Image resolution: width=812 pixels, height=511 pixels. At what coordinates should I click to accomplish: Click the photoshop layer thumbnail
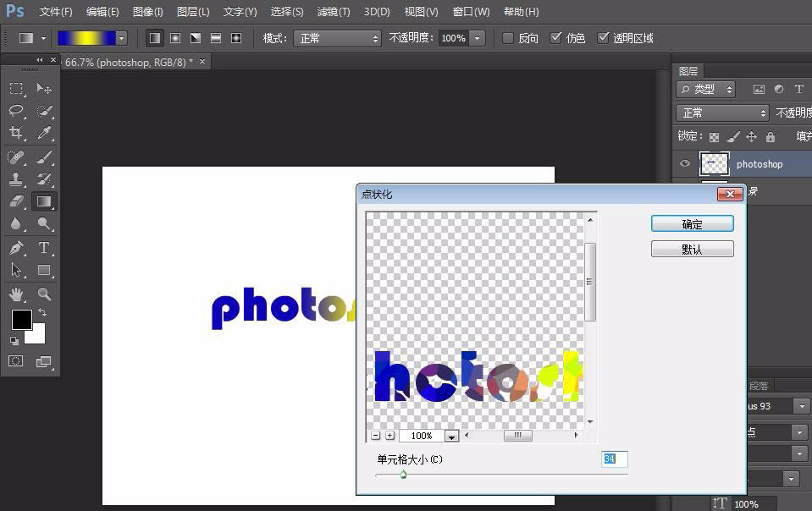714,164
